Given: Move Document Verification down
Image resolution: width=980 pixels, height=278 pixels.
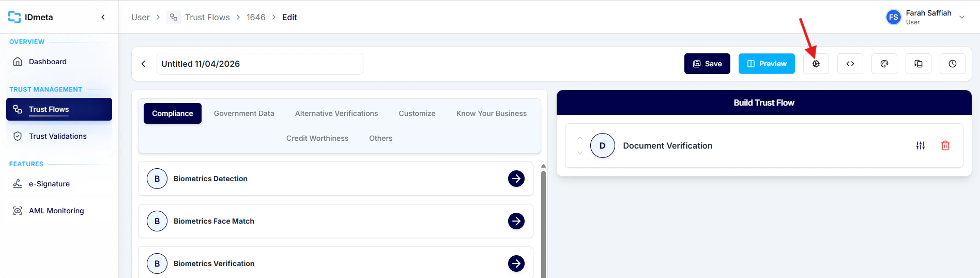Looking at the screenshot, I should [x=580, y=153].
